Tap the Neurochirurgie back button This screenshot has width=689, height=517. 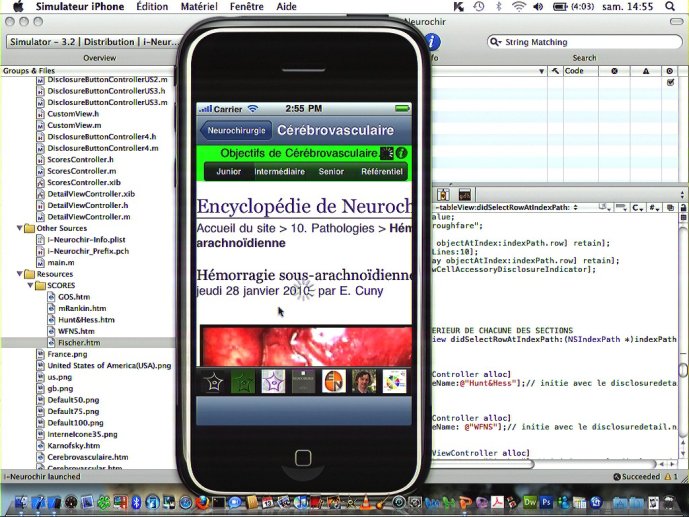point(236,130)
